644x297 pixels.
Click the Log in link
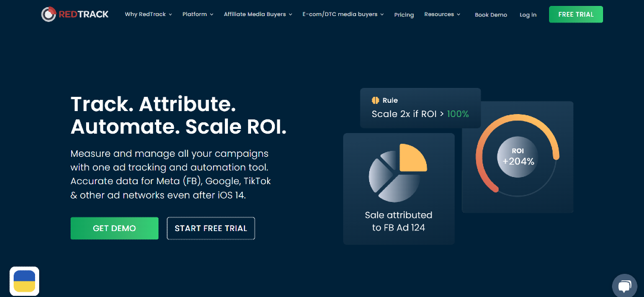(528, 15)
